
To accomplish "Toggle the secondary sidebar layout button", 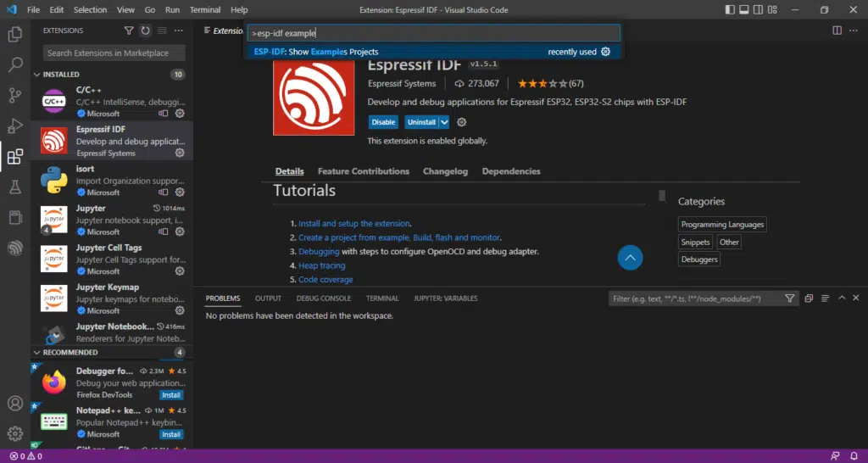I will (759, 10).
